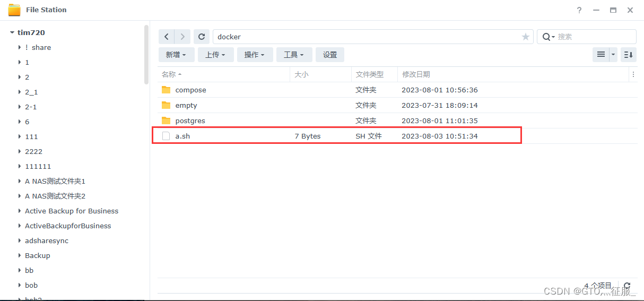644x301 pixels.
Task: Select the bb folder in tree
Action: (29, 270)
